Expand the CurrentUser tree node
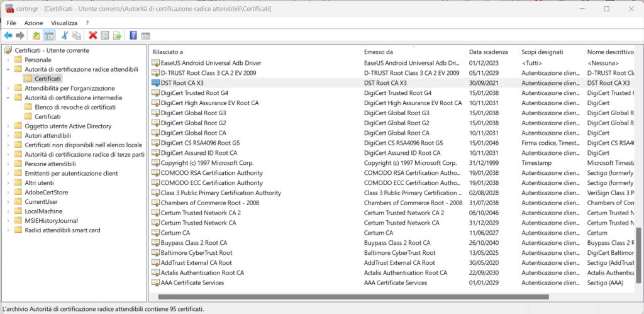This screenshot has width=644, height=314. (x=8, y=202)
